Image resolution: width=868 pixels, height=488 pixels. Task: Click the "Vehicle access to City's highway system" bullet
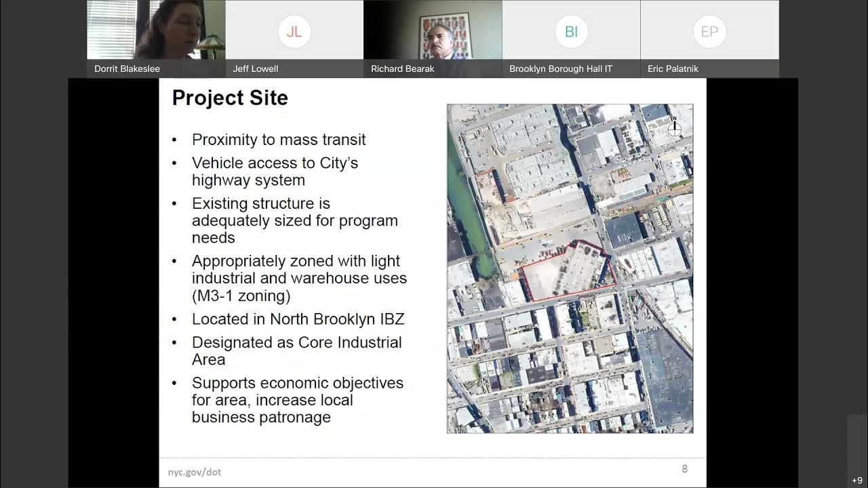point(275,171)
